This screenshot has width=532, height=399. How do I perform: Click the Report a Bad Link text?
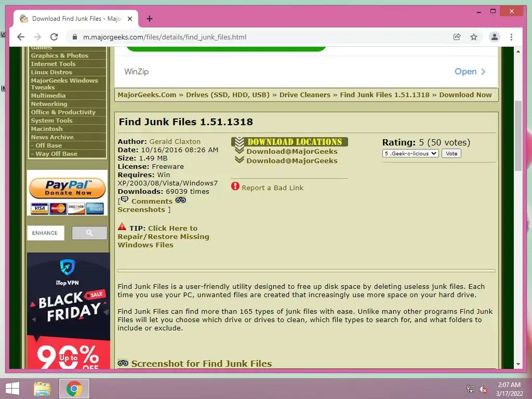pos(272,188)
